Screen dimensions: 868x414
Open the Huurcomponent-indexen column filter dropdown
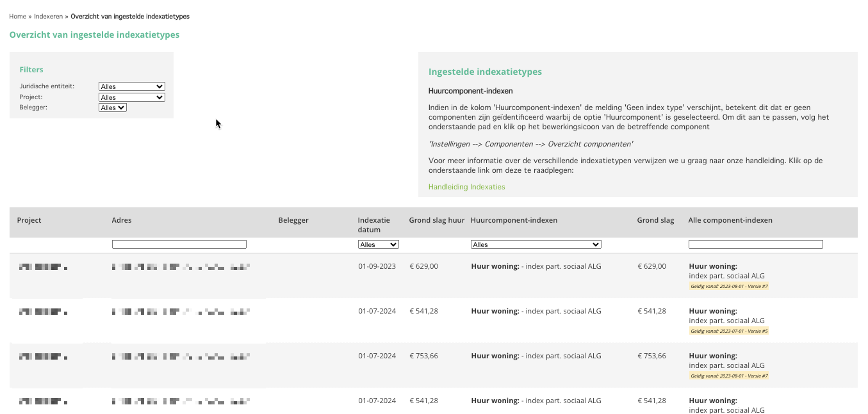(536, 244)
